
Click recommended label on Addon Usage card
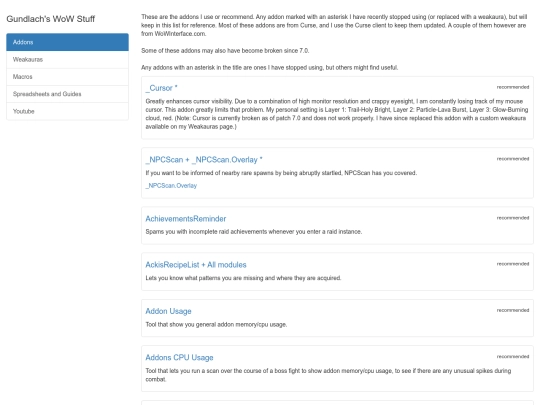pos(513,310)
